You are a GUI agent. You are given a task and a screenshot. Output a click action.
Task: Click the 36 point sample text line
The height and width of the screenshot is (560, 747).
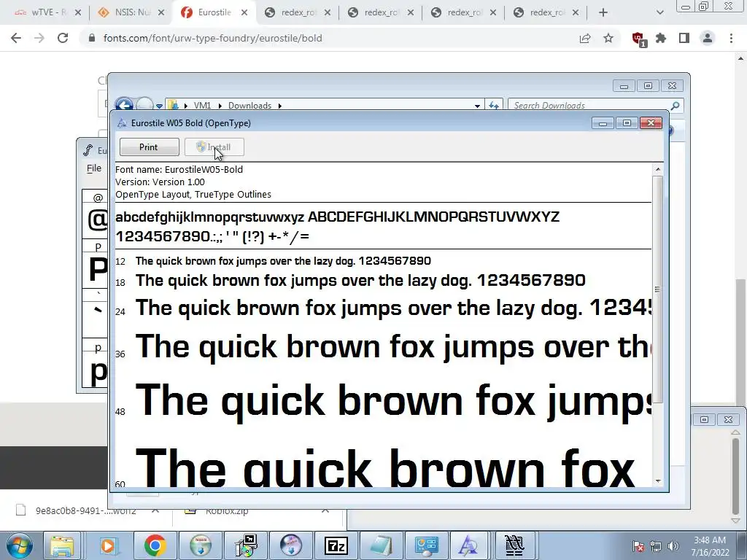pos(393,347)
